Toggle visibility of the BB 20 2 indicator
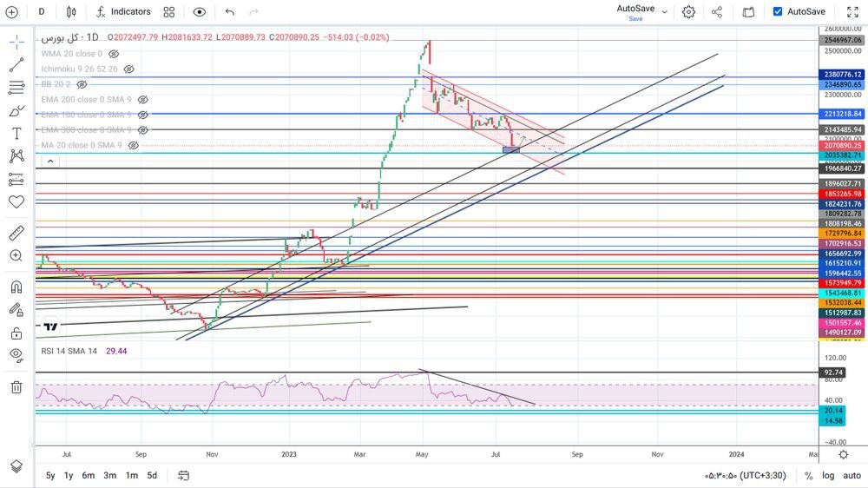This screenshot has height=488, width=868. pos(82,85)
